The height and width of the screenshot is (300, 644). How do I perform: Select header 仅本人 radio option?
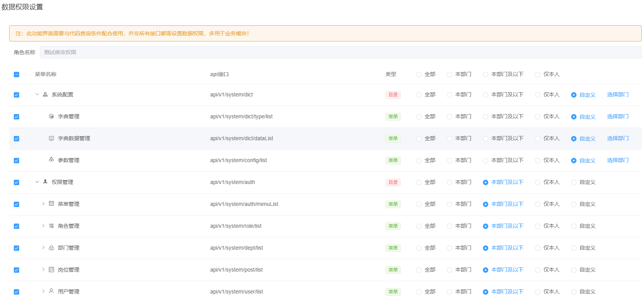[538, 75]
